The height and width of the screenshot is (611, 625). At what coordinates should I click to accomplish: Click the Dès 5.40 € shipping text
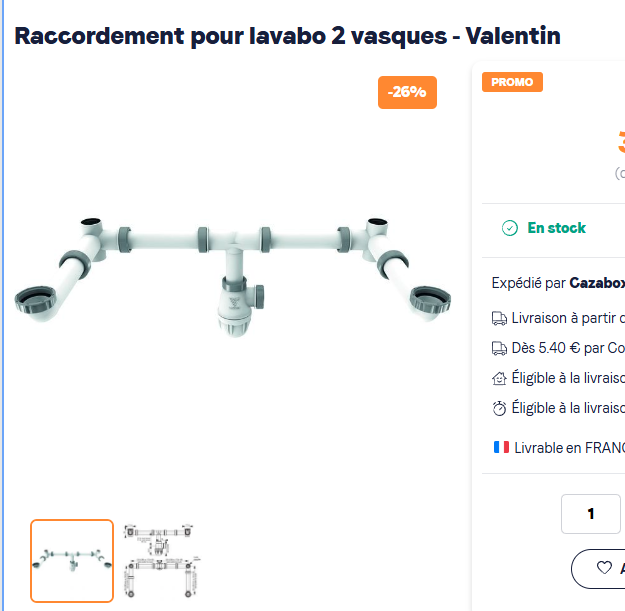568,348
